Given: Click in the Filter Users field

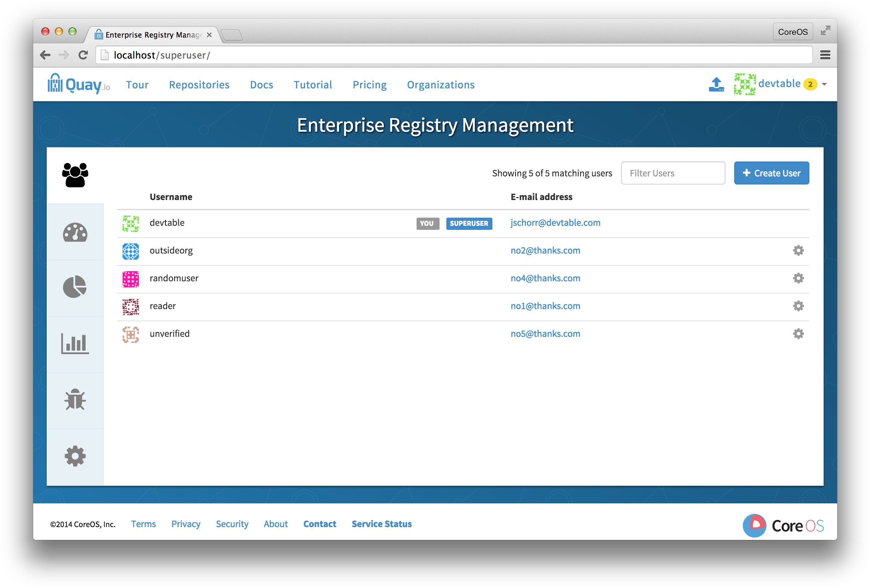Looking at the screenshot, I should click(x=673, y=173).
